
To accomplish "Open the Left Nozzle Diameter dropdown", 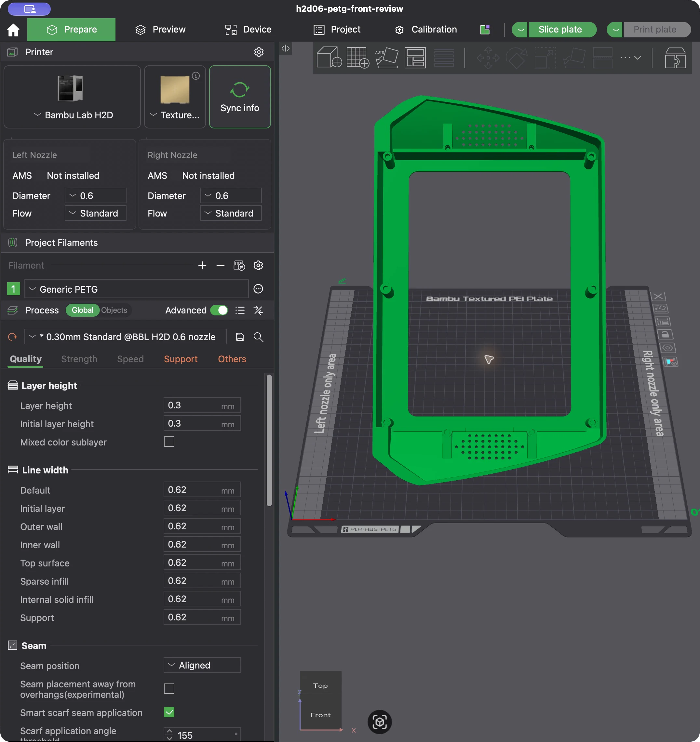I will pos(96,195).
